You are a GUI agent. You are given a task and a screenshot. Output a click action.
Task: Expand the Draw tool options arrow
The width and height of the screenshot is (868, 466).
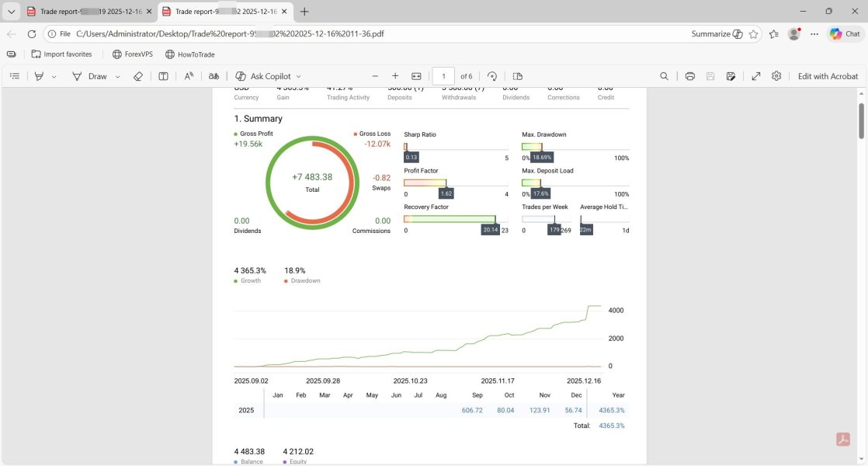click(x=118, y=77)
